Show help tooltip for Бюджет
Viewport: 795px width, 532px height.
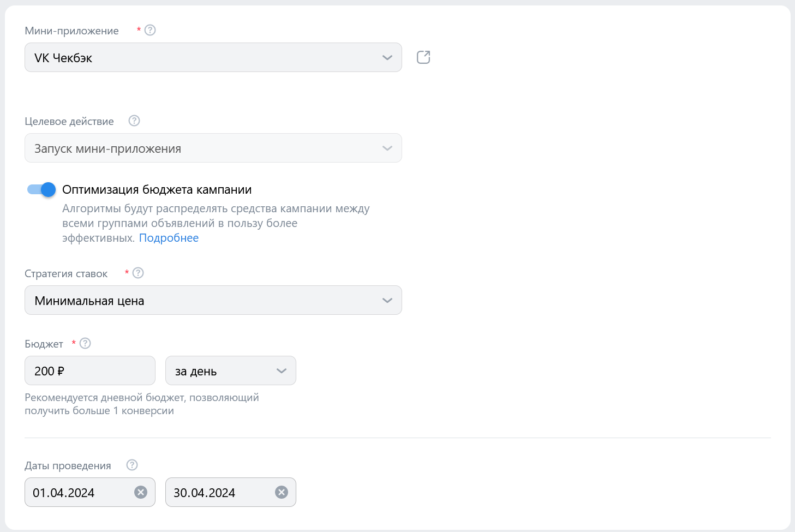coord(85,343)
